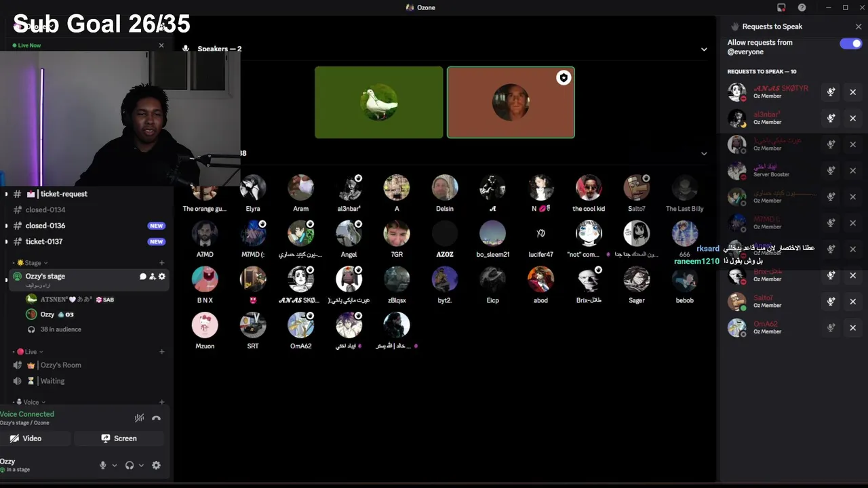Dismiss al3nbar' request to speak
The image size is (868, 488).
(x=853, y=118)
